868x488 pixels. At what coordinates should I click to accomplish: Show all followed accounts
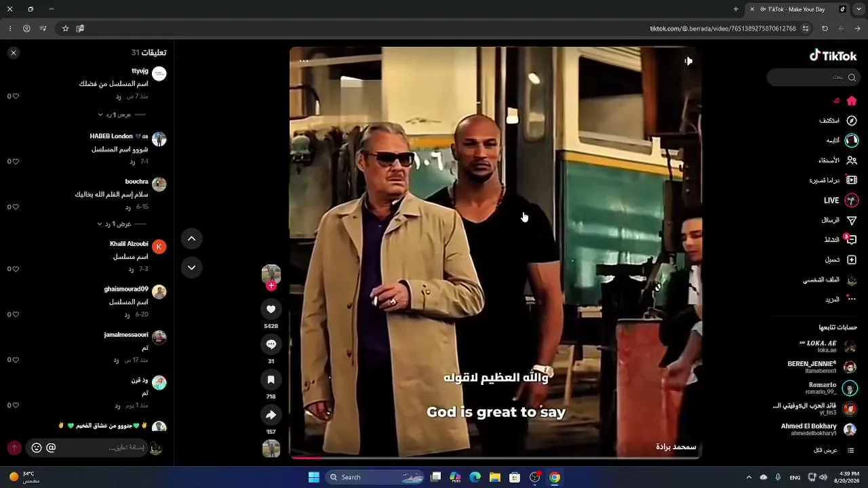[x=834, y=451]
